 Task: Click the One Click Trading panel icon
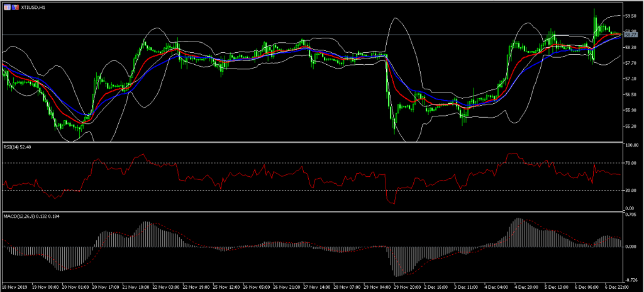tap(6, 6)
